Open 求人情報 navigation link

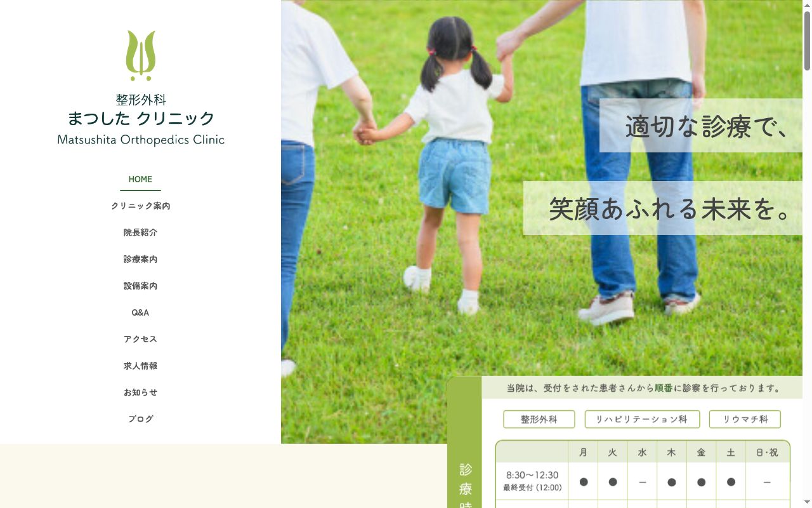(x=140, y=366)
